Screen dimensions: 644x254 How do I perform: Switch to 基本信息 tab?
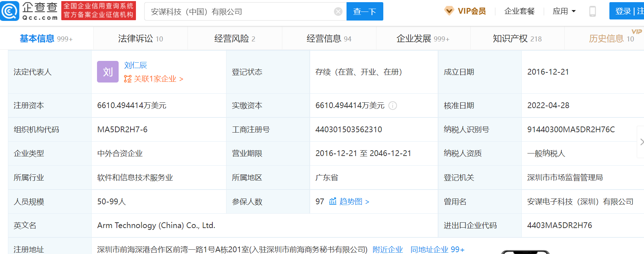[46, 39]
